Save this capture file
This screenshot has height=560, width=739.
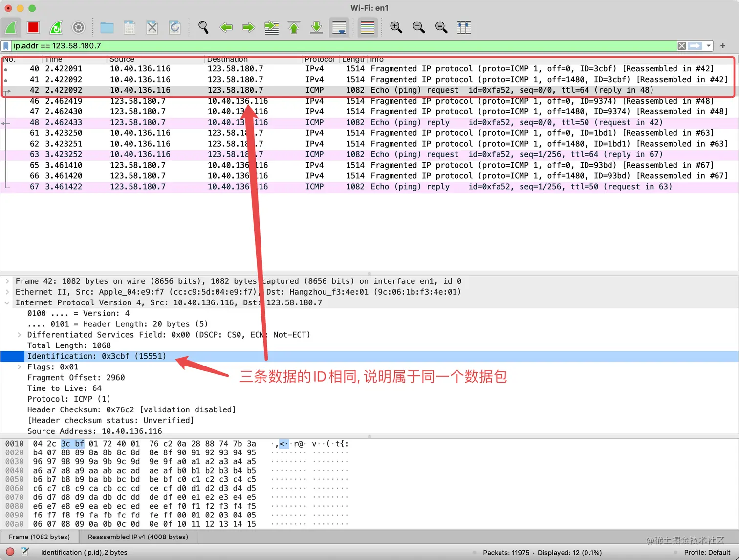point(130,27)
